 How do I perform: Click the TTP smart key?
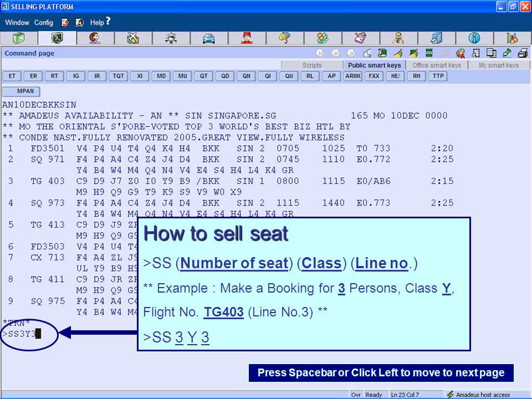(438, 76)
